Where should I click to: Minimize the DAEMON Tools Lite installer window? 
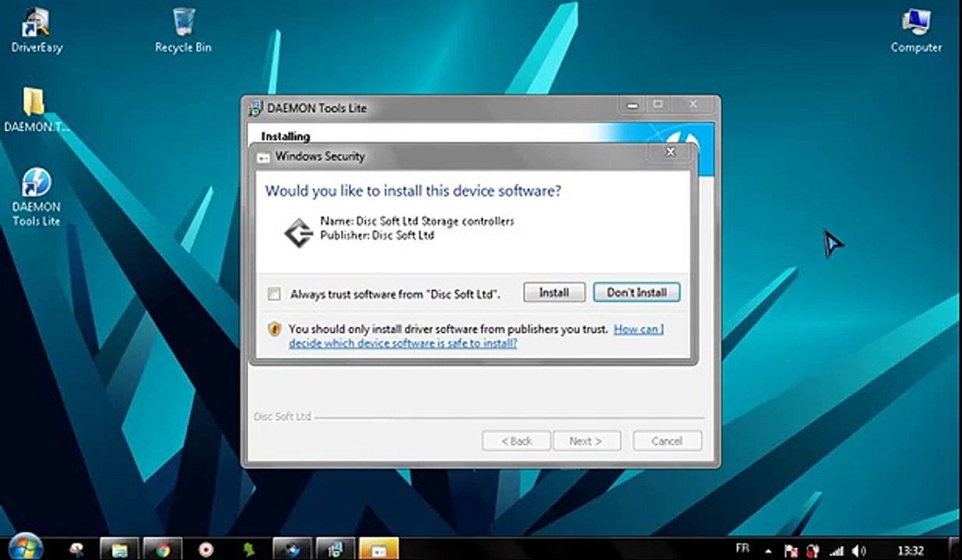[x=631, y=104]
